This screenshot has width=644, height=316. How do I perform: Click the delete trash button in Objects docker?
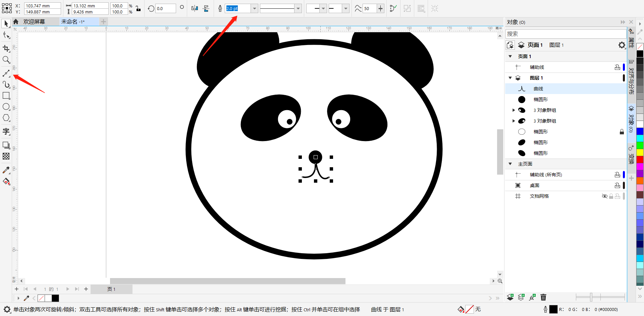click(x=543, y=297)
